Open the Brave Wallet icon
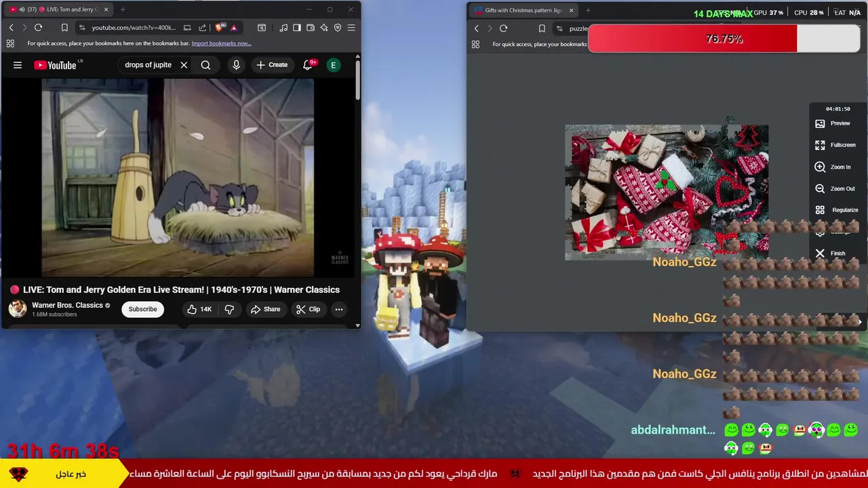The image size is (868, 488). [x=311, y=28]
